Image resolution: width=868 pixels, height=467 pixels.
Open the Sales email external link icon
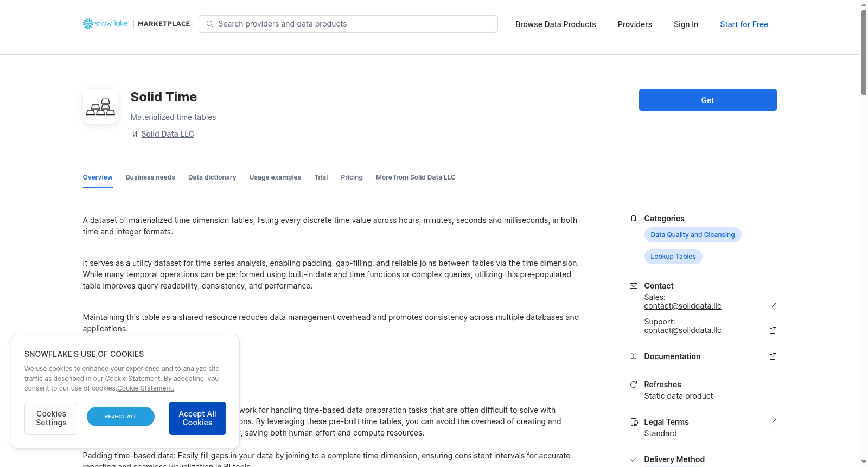(x=773, y=306)
